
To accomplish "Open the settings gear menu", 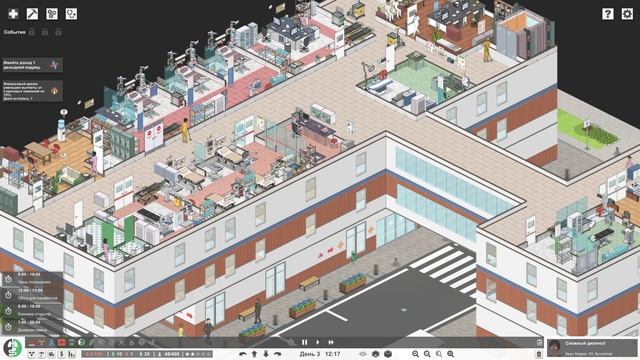I will 627,14.
